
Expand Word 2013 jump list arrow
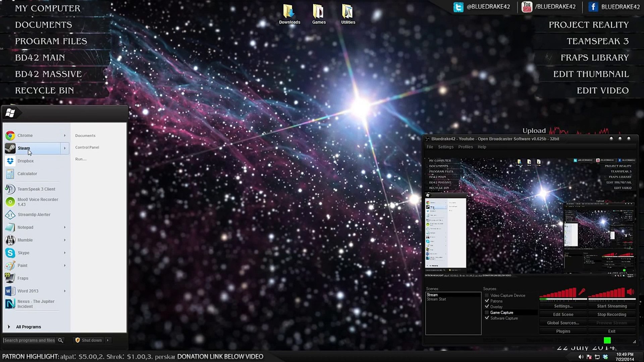[x=65, y=291]
